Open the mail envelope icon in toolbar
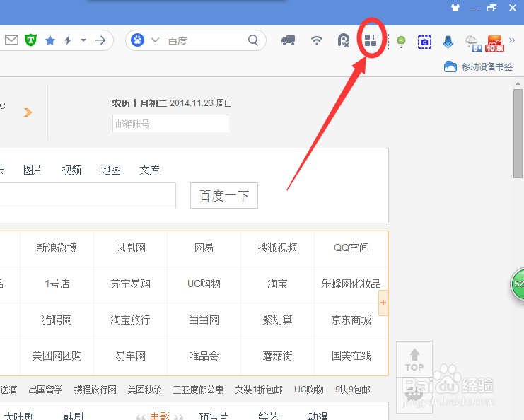The width and height of the screenshot is (524, 420). [x=12, y=40]
